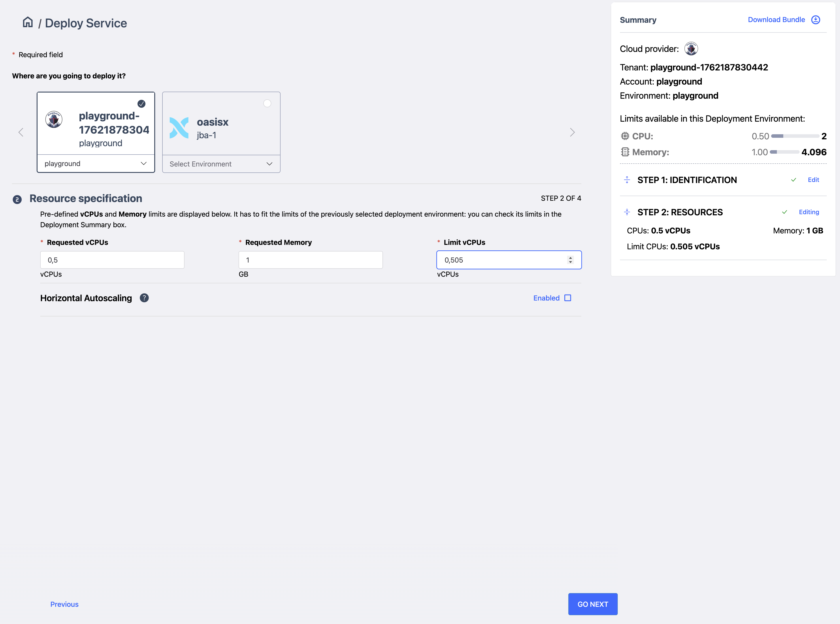
Task: Click the GO NEXT button
Action: (x=592, y=604)
